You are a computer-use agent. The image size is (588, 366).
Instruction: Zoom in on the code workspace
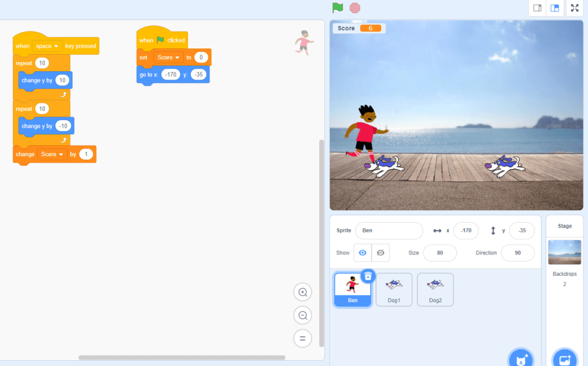click(303, 292)
